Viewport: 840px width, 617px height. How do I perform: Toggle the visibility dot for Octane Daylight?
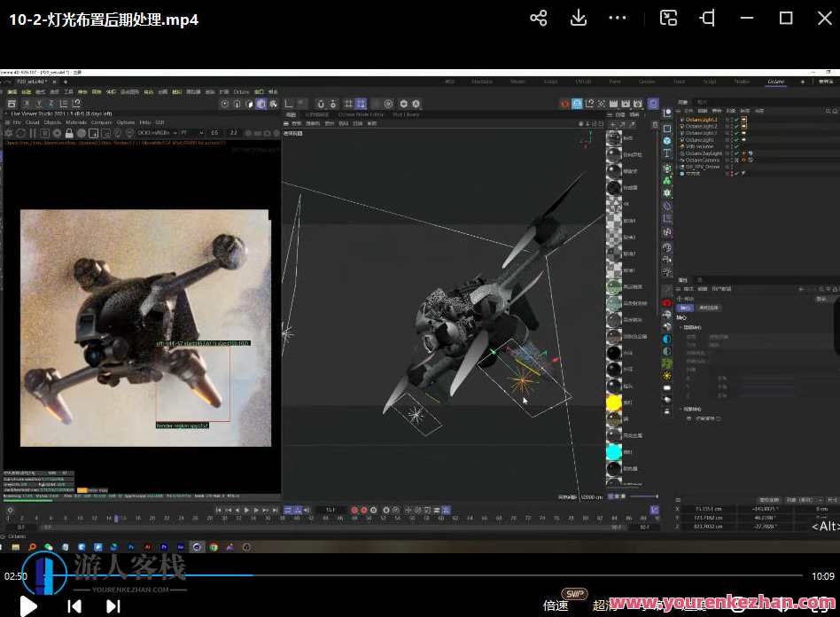click(728, 152)
